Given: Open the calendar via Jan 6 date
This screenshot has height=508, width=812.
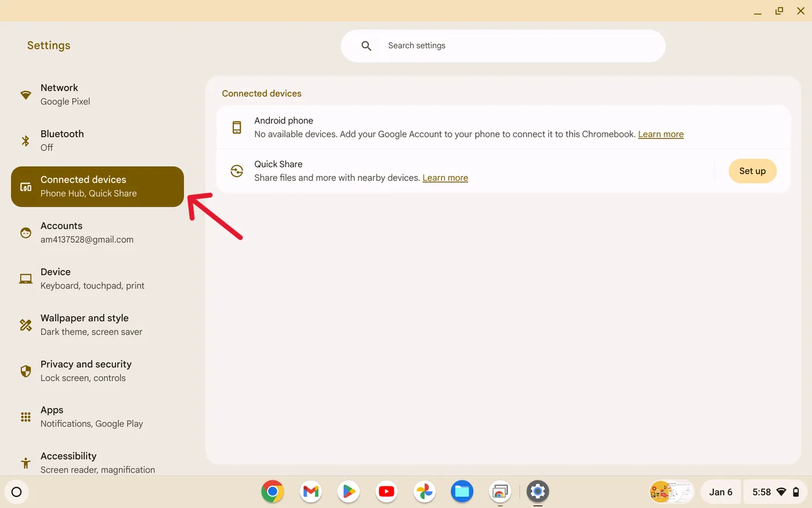Looking at the screenshot, I should 720,492.
